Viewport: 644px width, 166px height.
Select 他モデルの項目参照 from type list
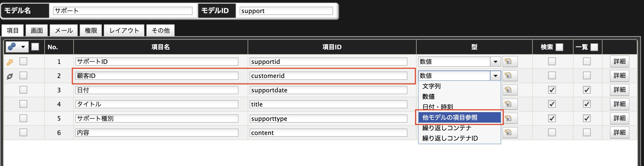coord(459,118)
